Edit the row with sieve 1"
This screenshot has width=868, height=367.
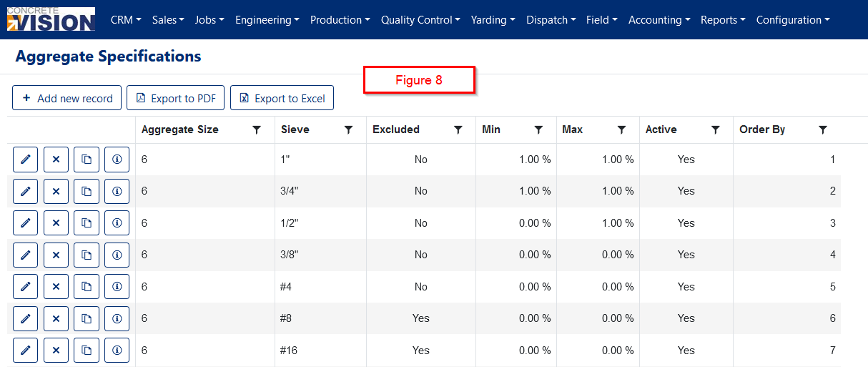pos(25,160)
